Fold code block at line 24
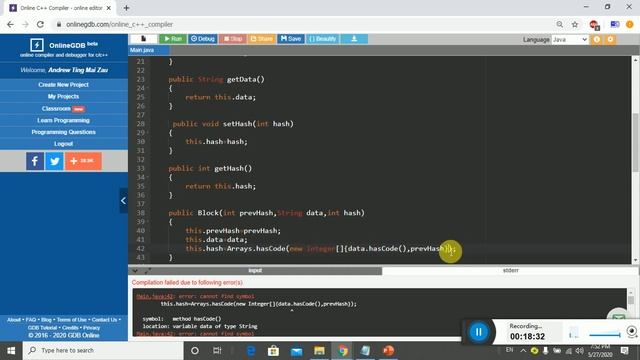Screen dimensions: 640x360 pyautogui.click(x=147, y=88)
